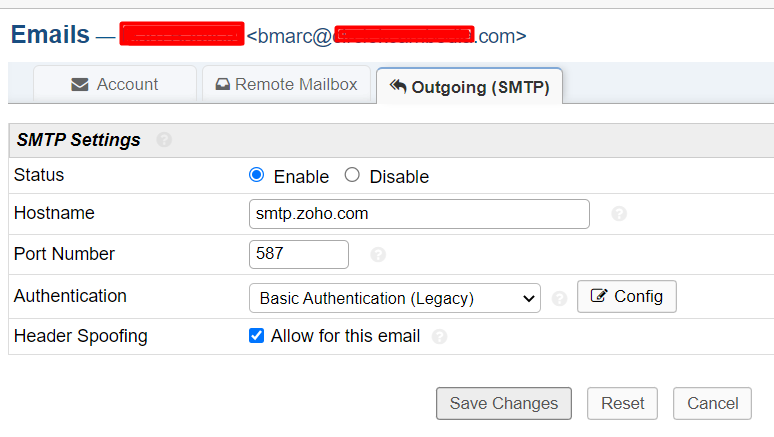The height and width of the screenshot is (437, 774).
Task: Toggle the Allow for this email checkbox
Action: click(x=257, y=336)
